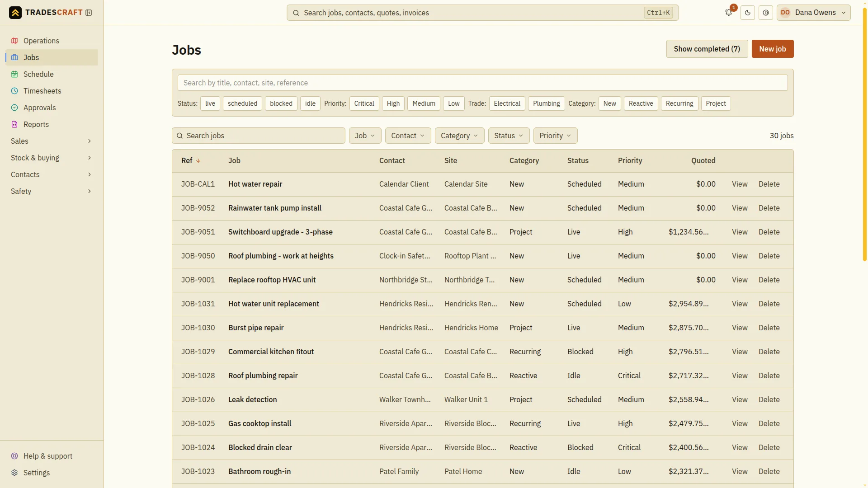The image size is (868, 488).
Task: Click the contrast circle icon in header
Action: (x=766, y=13)
